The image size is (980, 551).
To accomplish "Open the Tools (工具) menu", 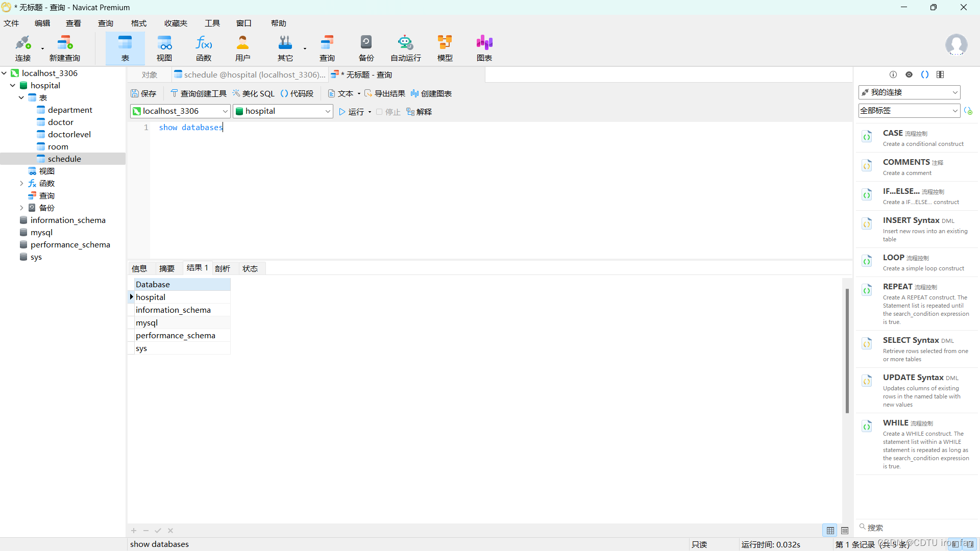I will click(x=212, y=23).
